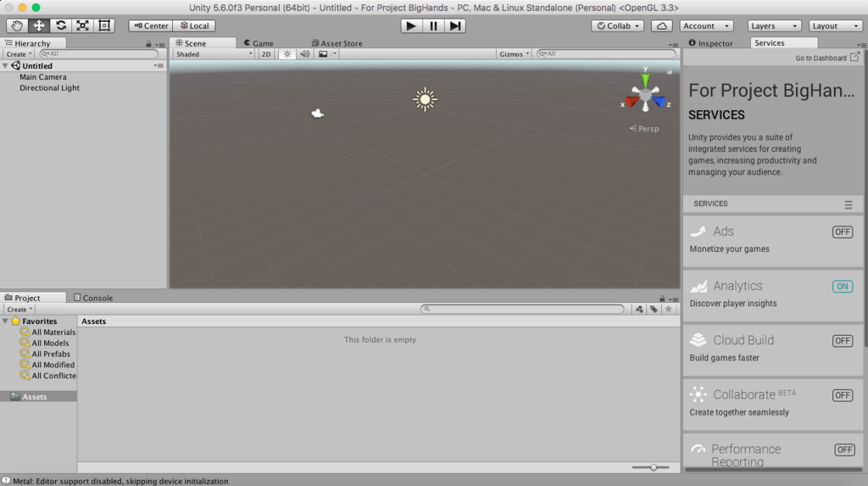The image size is (868, 486).
Task: Open the Asset Store tab
Action: click(337, 43)
